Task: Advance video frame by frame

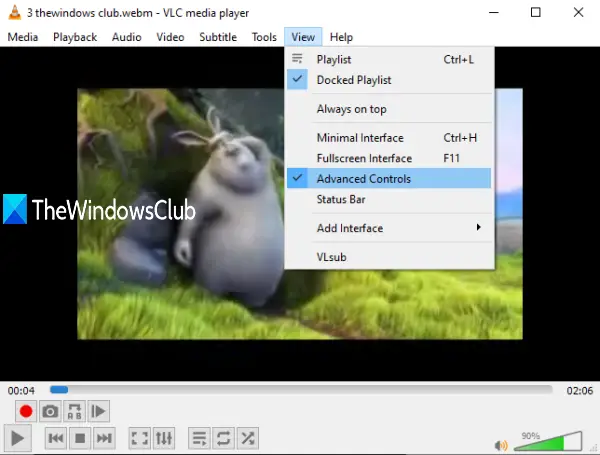Action: [98, 411]
